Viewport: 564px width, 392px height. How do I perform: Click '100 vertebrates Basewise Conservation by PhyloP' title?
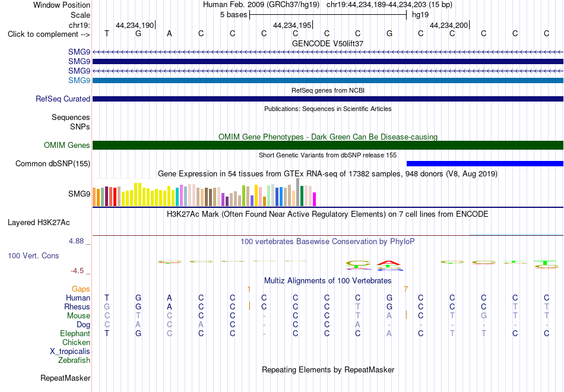click(x=328, y=242)
